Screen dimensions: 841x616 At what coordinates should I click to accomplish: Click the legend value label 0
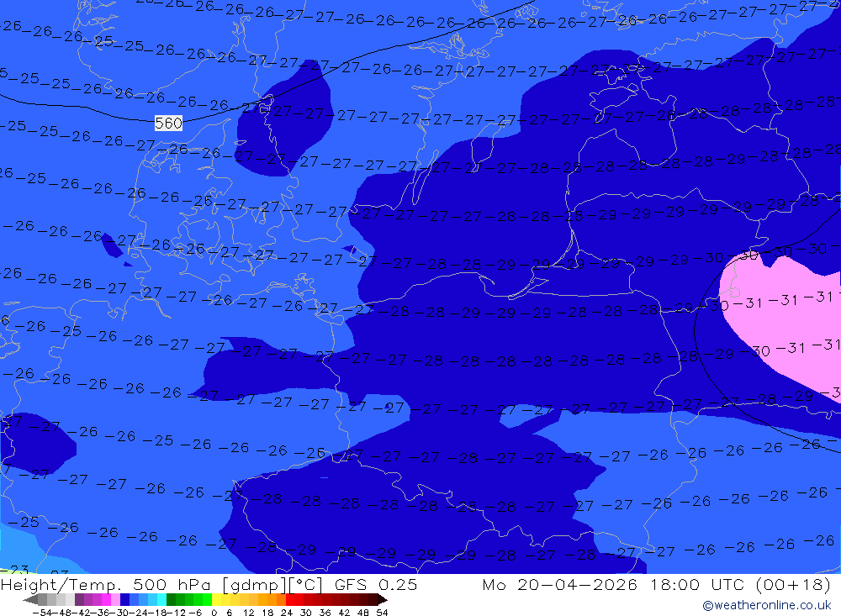214,613
